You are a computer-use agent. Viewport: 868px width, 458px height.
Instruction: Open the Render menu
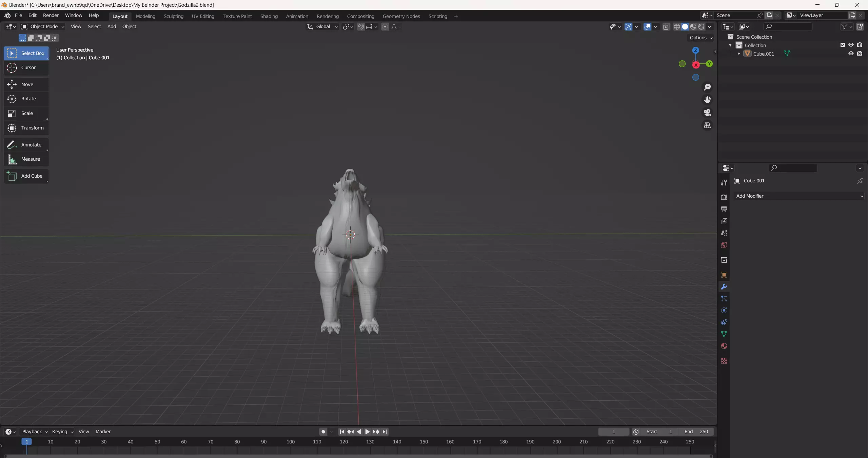(51, 15)
